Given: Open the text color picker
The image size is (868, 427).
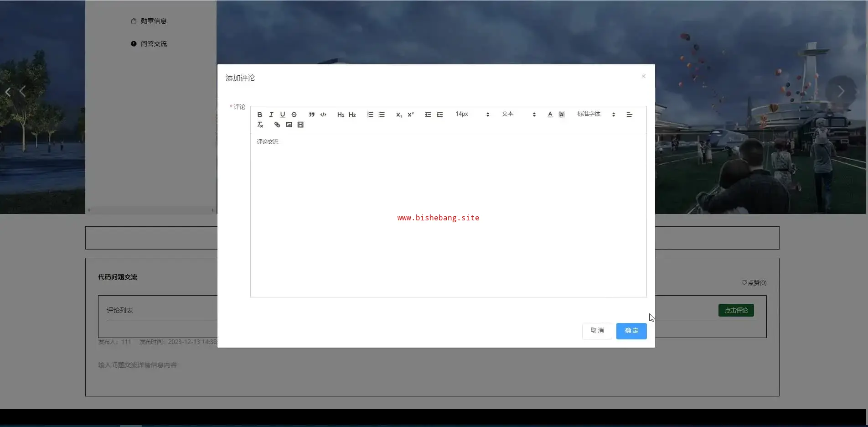Looking at the screenshot, I should pyautogui.click(x=550, y=115).
